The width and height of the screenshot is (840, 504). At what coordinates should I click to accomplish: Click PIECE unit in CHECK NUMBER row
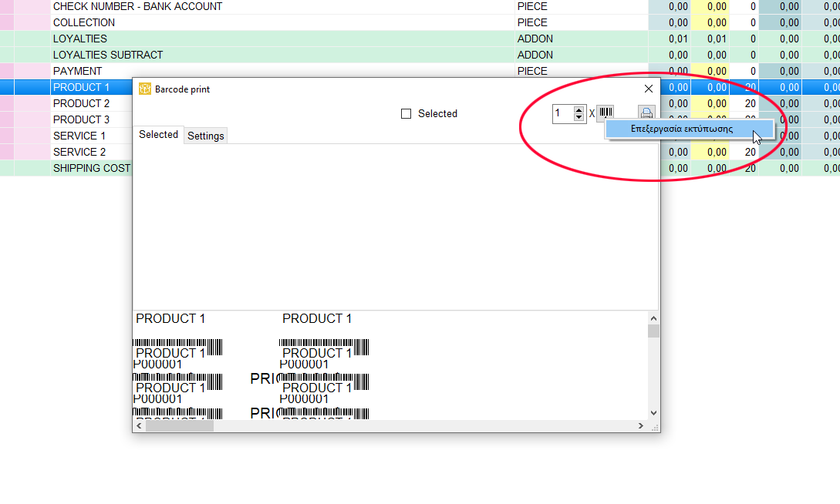point(532,7)
